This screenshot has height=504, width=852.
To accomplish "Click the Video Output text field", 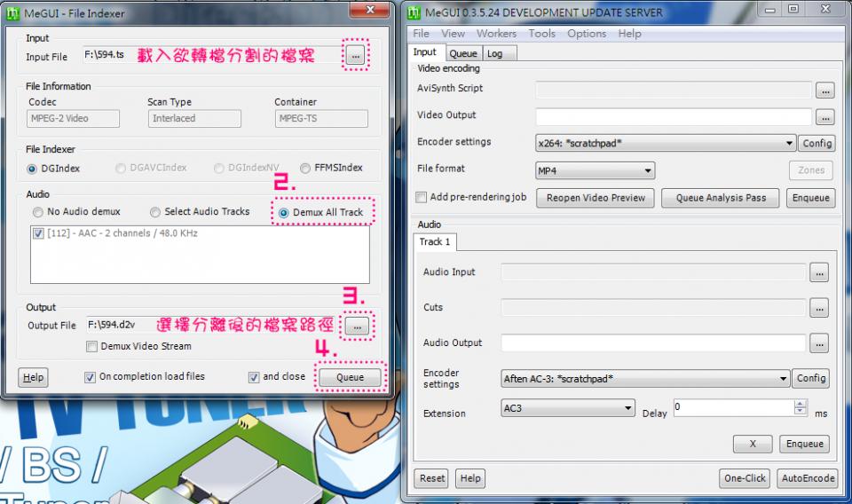I will (674, 117).
